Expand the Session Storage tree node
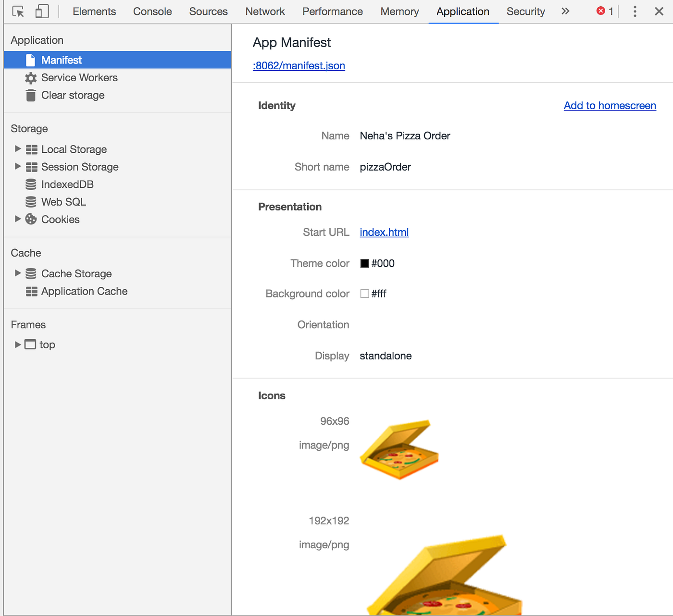Viewport: 673px width, 616px height. pos(18,166)
